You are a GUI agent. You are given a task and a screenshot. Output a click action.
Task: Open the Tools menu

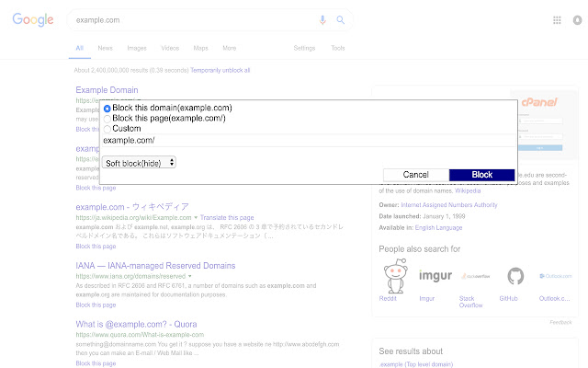coord(338,48)
